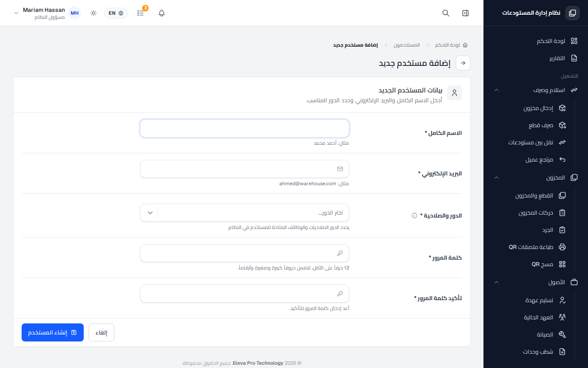
Task: Click the شطب وتحوّل file icon
Action: (562, 352)
